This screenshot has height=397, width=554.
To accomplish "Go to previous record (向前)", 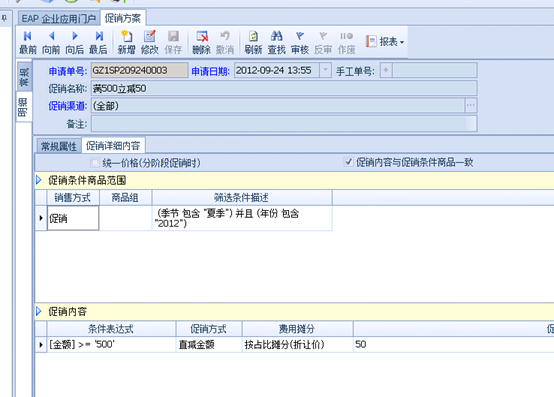I will 51,42.
